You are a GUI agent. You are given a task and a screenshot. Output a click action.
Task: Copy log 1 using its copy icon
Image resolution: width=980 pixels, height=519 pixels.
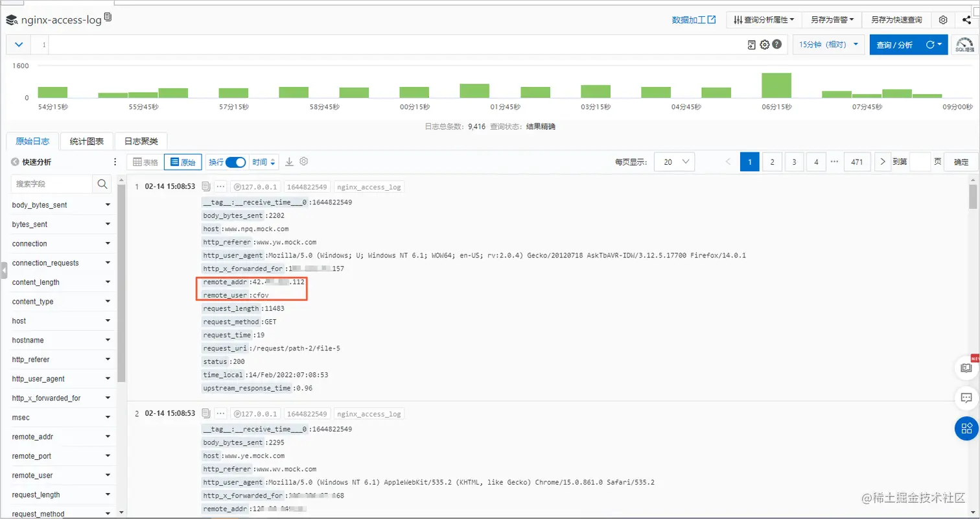pos(206,186)
